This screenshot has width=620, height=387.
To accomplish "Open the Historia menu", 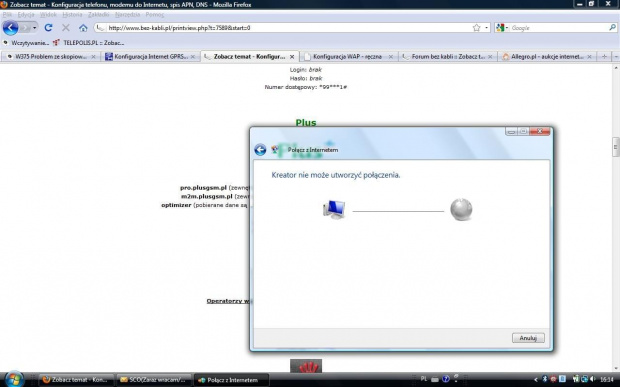I will click(x=72, y=15).
